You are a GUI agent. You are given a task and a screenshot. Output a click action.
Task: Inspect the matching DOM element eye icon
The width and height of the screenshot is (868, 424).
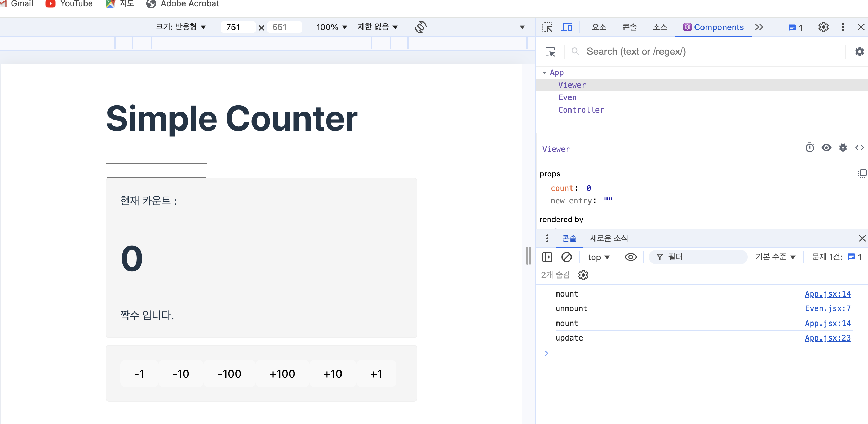point(826,148)
